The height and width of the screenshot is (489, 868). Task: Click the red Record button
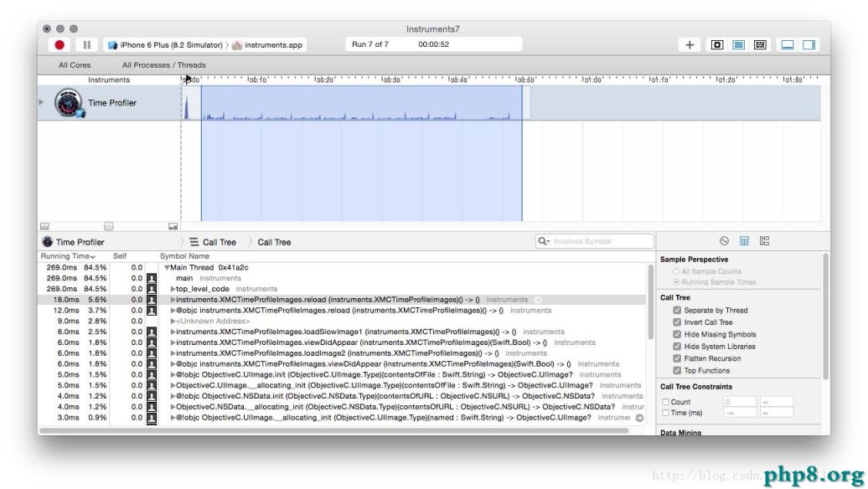click(58, 44)
